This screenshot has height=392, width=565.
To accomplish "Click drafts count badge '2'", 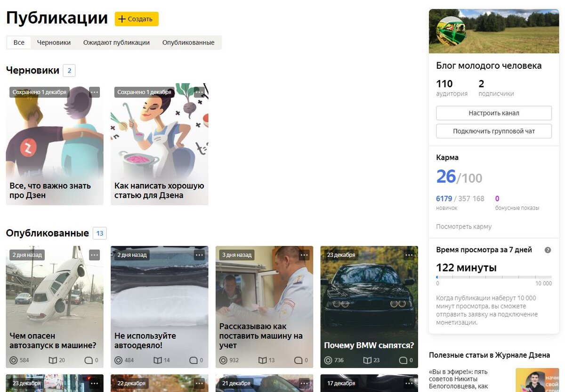I will pos(69,71).
